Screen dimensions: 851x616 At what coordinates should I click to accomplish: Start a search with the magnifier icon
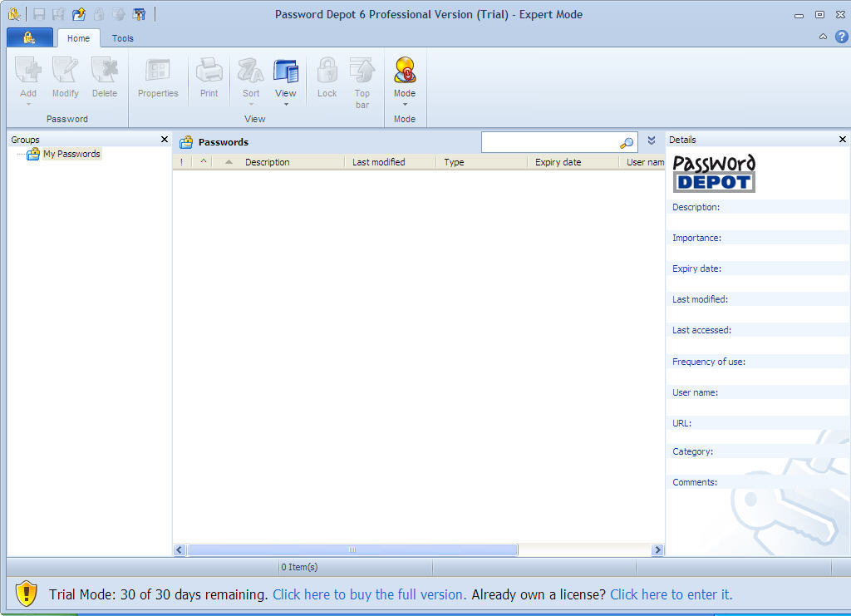pyautogui.click(x=627, y=141)
